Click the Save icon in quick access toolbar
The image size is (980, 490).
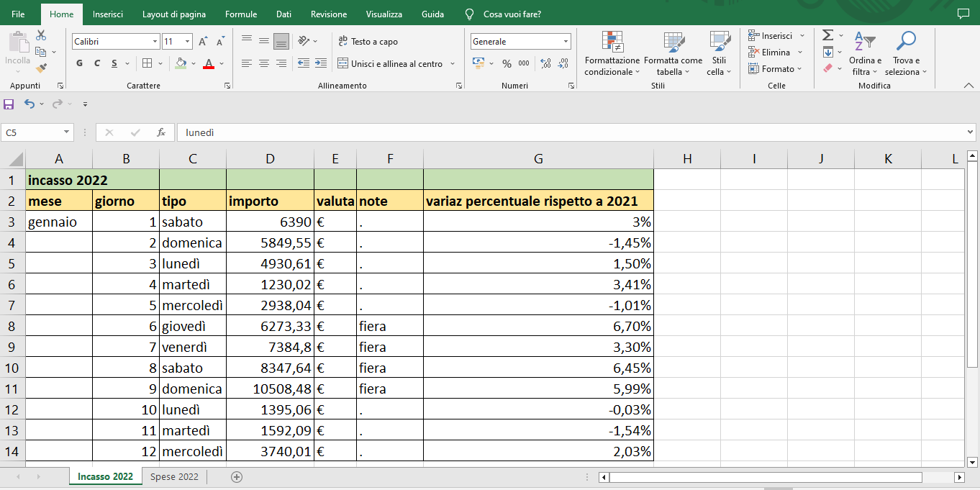(9, 104)
